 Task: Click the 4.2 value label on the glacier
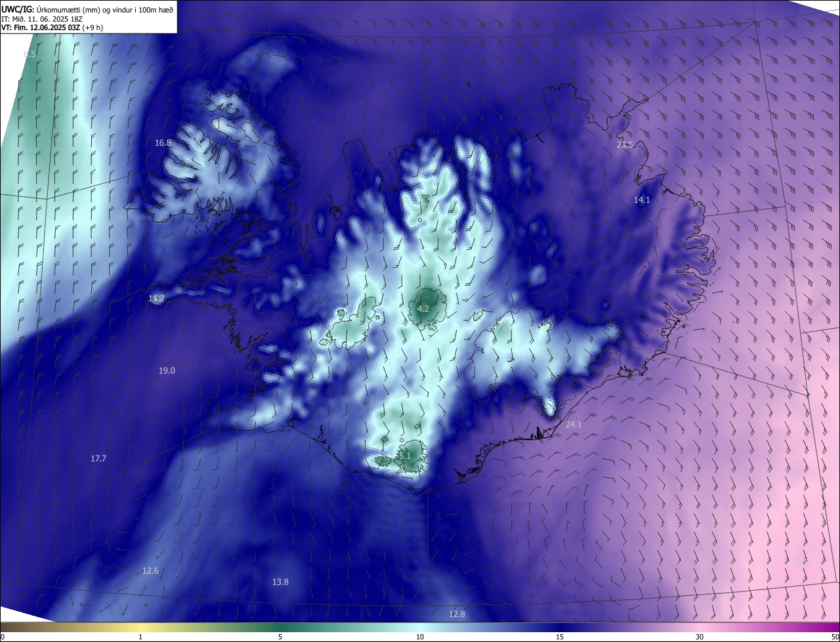[x=423, y=309]
